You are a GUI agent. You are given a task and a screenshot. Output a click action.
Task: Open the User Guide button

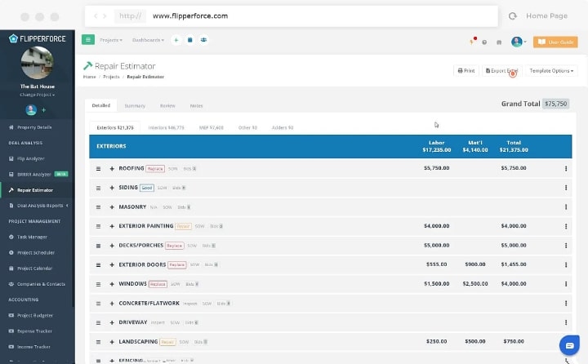coord(555,42)
